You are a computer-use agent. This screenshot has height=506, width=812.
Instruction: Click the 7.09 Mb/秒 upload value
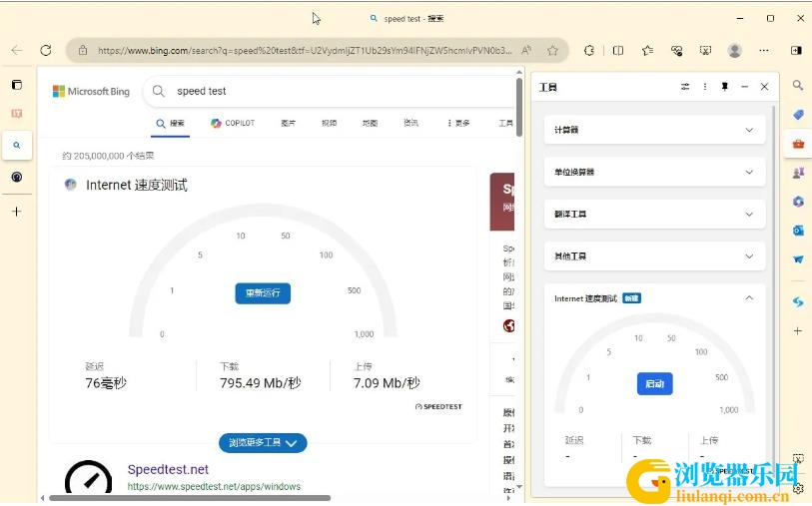click(x=387, y=383)
